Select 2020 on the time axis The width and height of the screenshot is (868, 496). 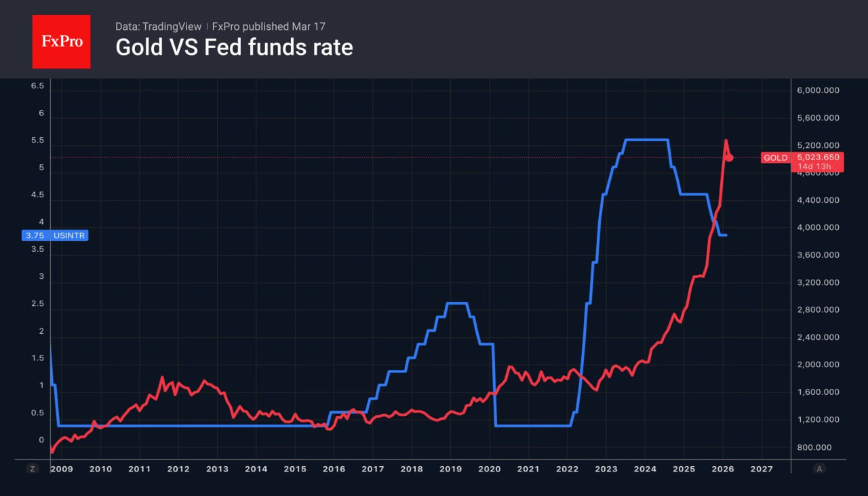tap(489, 469)
